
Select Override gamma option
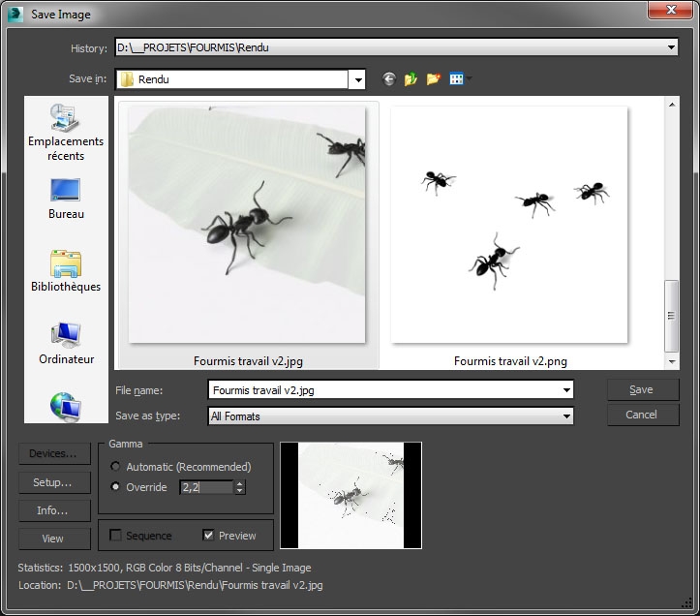[115, 486]
